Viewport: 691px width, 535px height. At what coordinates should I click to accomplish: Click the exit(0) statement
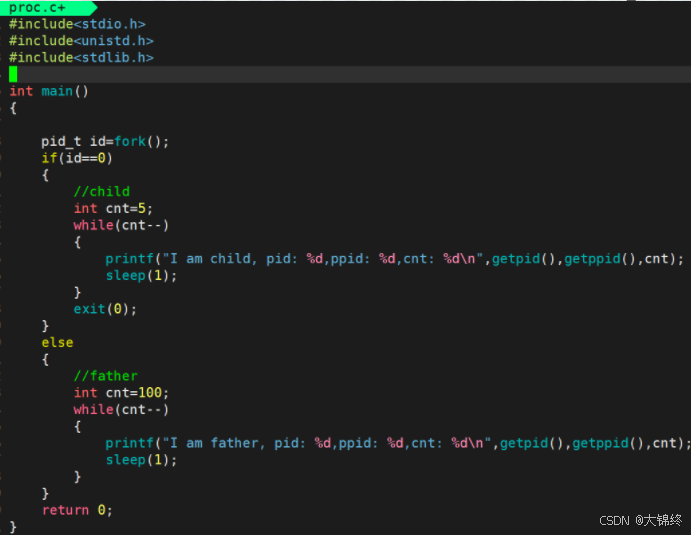pos(105,309)
